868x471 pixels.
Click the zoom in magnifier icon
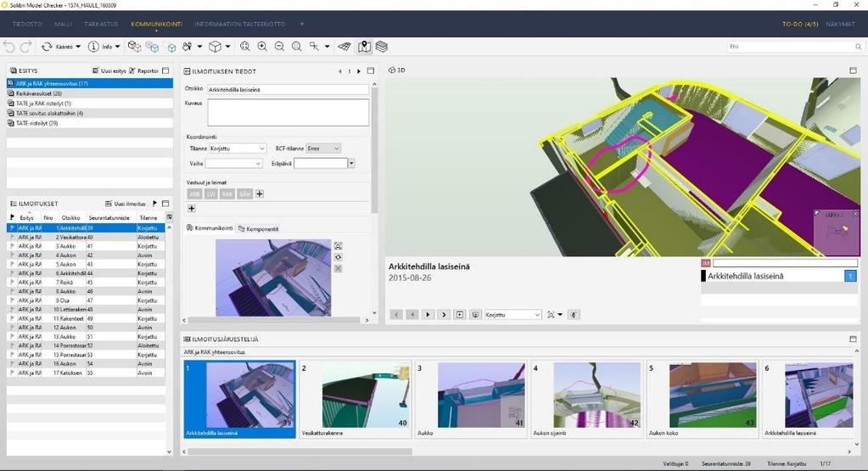tap(262, 47)
